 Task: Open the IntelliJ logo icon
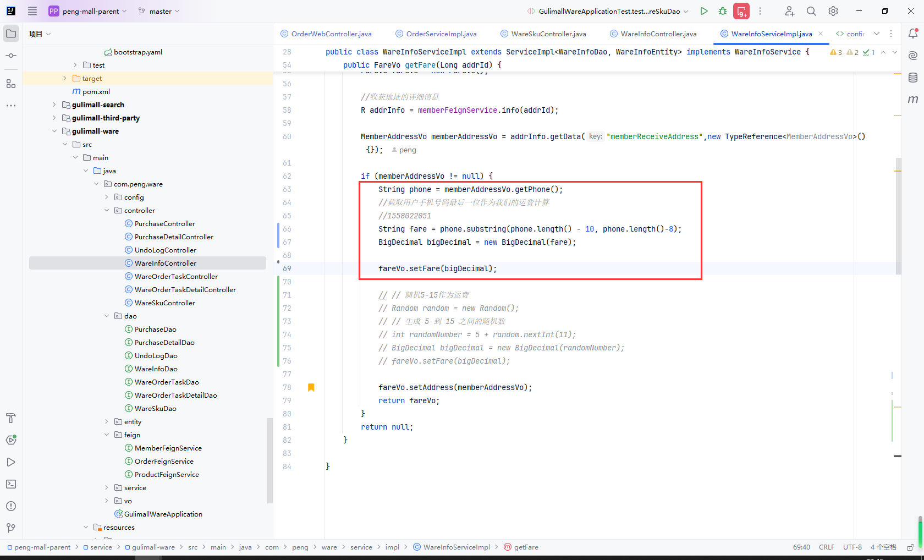pyautogui.click(x=11, y=11)
